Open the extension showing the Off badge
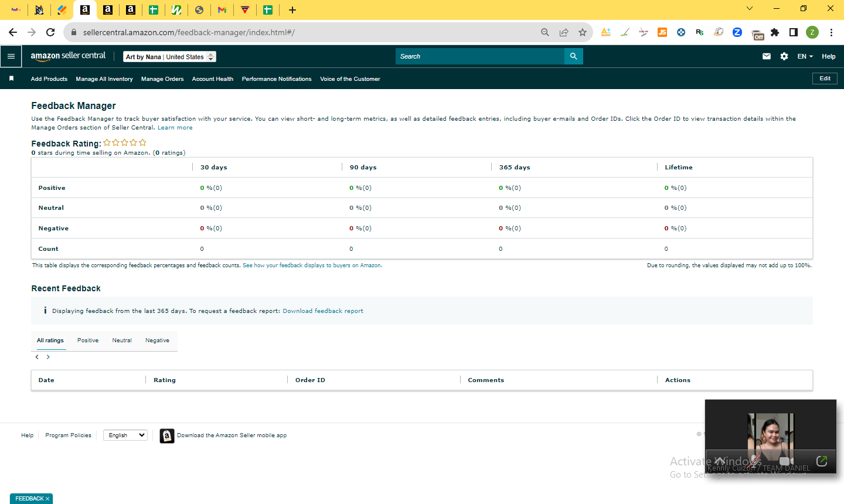 point(757,34)
